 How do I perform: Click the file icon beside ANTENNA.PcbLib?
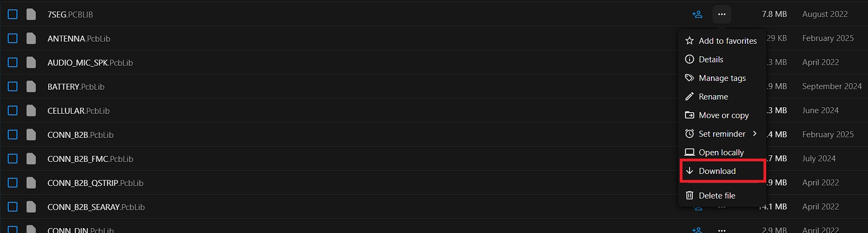click(31, 38)
